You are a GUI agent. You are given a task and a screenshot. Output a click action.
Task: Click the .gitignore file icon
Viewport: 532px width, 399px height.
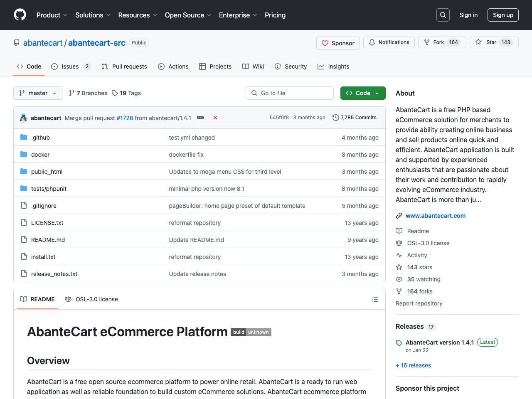point(24,206)
